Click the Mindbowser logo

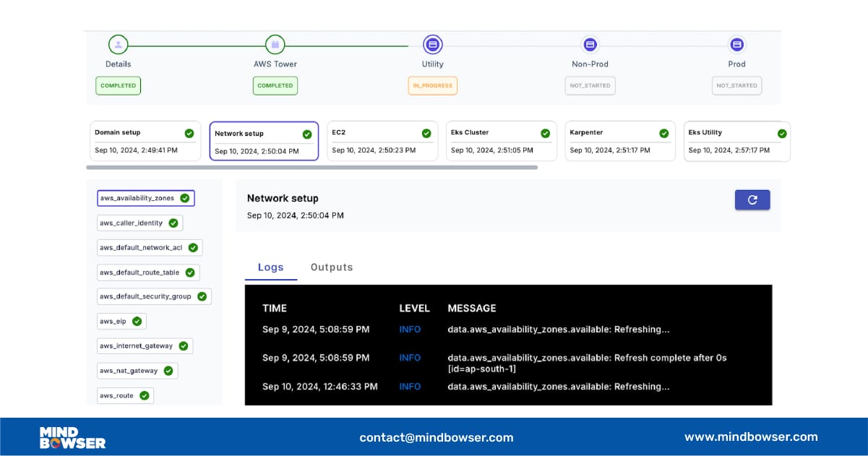pyautogui.click(x=72, y=437)
